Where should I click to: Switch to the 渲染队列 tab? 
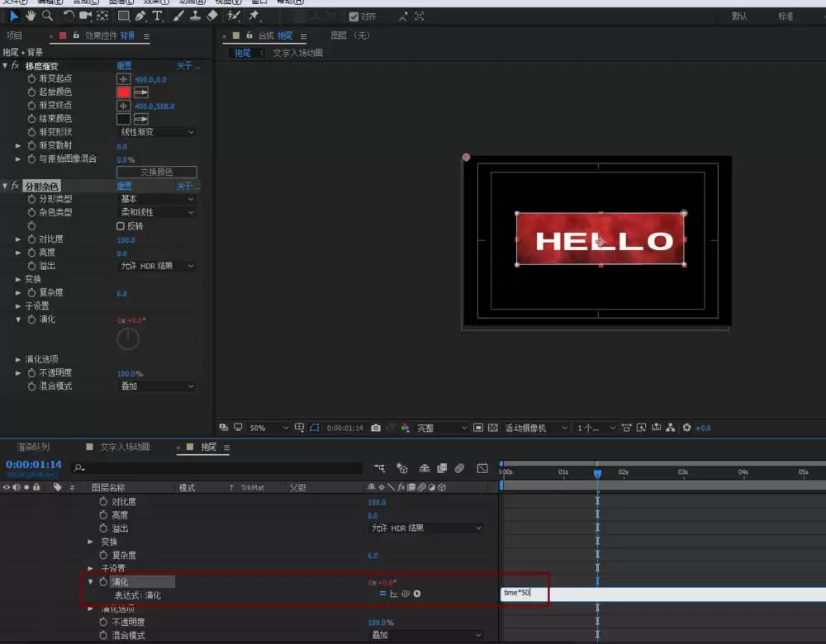(x=33, y=447)
